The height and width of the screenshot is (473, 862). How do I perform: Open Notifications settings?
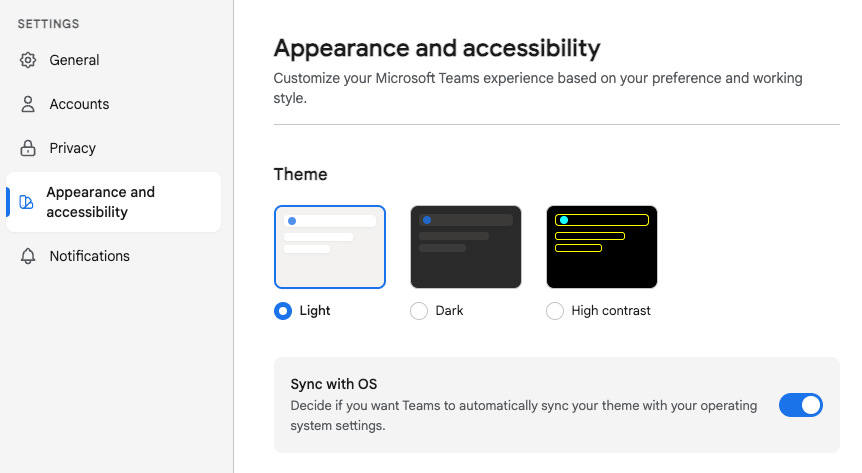pos(113,256)
